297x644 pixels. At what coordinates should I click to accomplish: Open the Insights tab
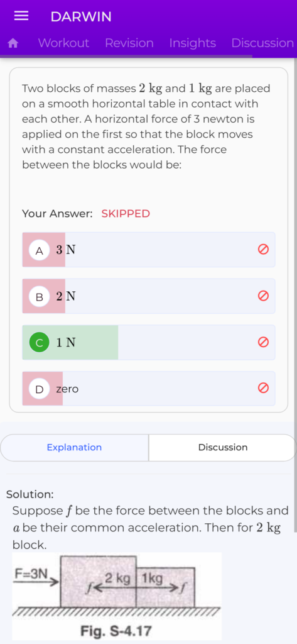pos(192,43)
